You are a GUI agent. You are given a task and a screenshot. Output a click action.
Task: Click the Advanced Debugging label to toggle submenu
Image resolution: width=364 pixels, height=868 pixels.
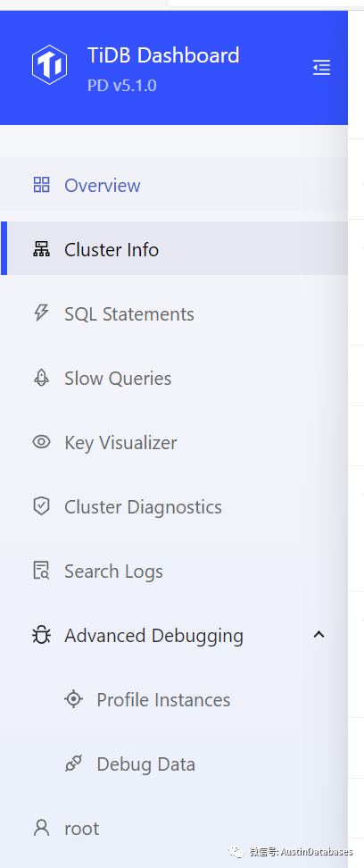(153, 636)
